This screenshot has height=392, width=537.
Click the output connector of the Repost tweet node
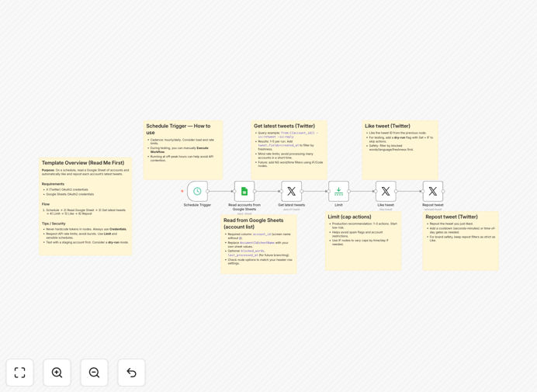pyautogui.click(x=443, y=191)
